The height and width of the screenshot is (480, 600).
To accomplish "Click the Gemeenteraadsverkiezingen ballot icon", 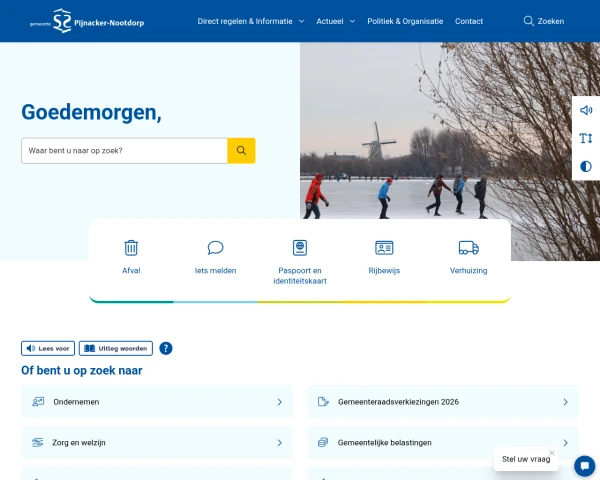I will (x=323, y=402).
